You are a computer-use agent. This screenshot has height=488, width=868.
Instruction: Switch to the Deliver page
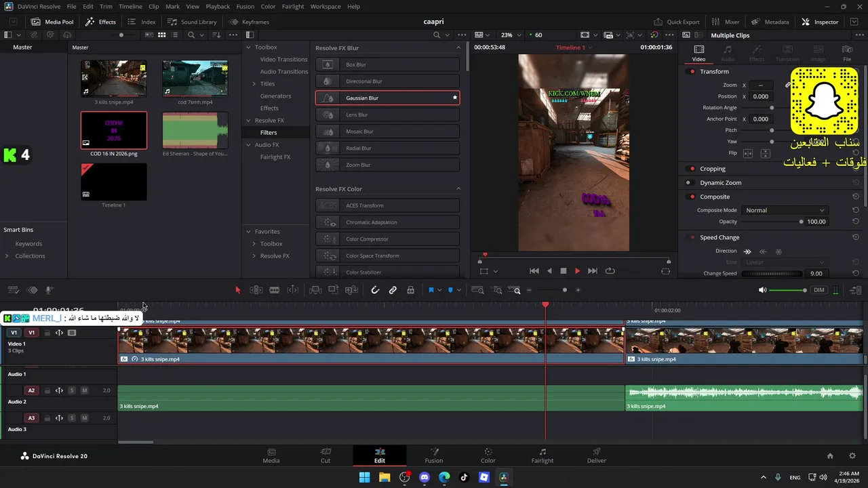coord(597,455)
